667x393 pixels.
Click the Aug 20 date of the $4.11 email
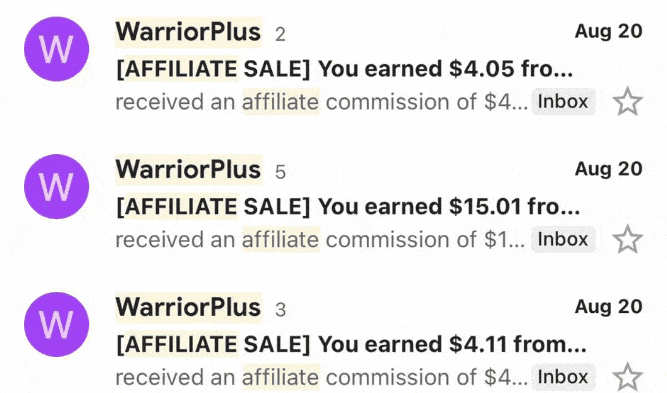coord(608,307)
